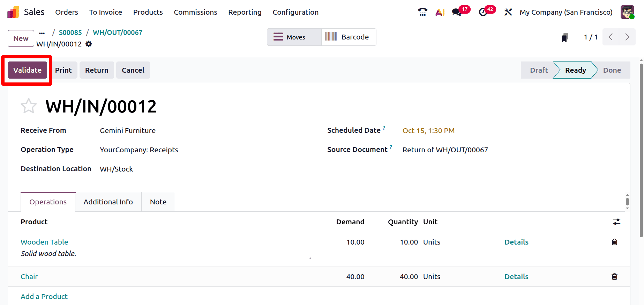The width and height of the screenshot is (644, 305).
Task: Delete the Wooden Table line
Action: pos(614,242)
